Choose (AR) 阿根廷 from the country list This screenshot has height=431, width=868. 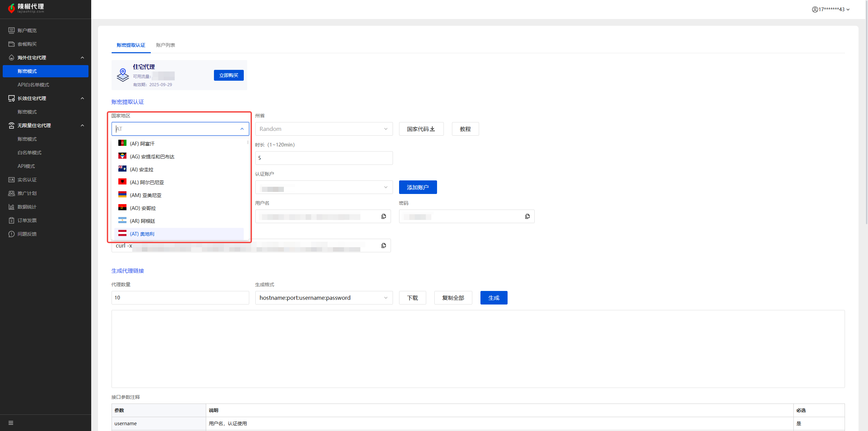[x=142, y=221]
